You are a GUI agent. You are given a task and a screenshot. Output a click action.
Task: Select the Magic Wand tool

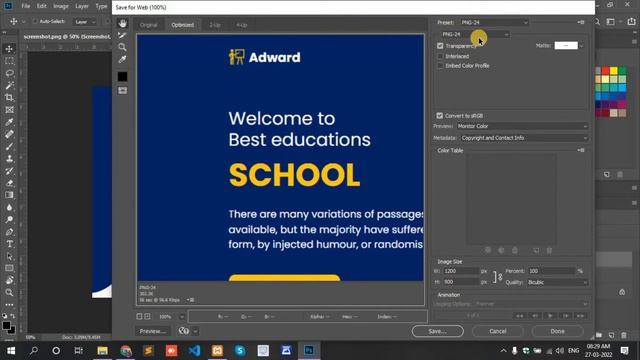pos(9,86)
